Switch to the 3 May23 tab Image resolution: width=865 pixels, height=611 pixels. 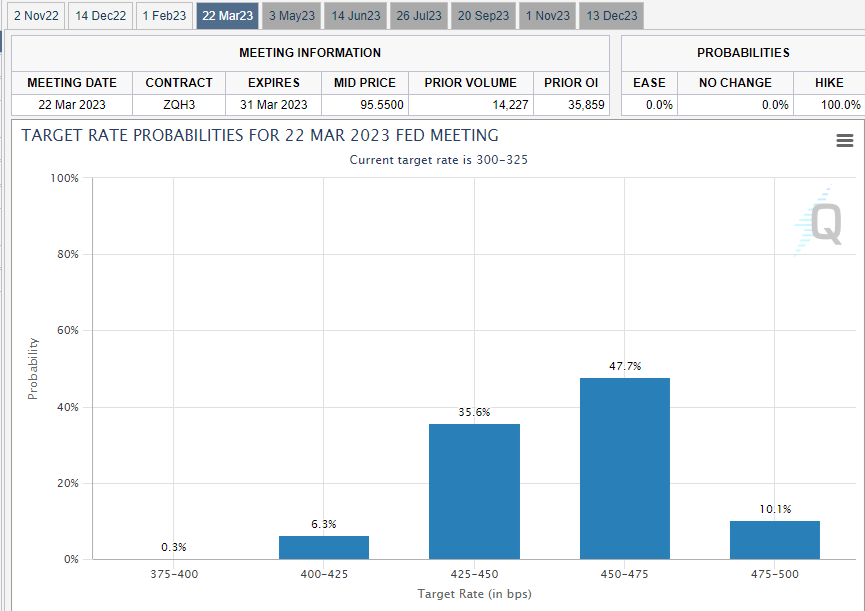click(x=292, y=16)
